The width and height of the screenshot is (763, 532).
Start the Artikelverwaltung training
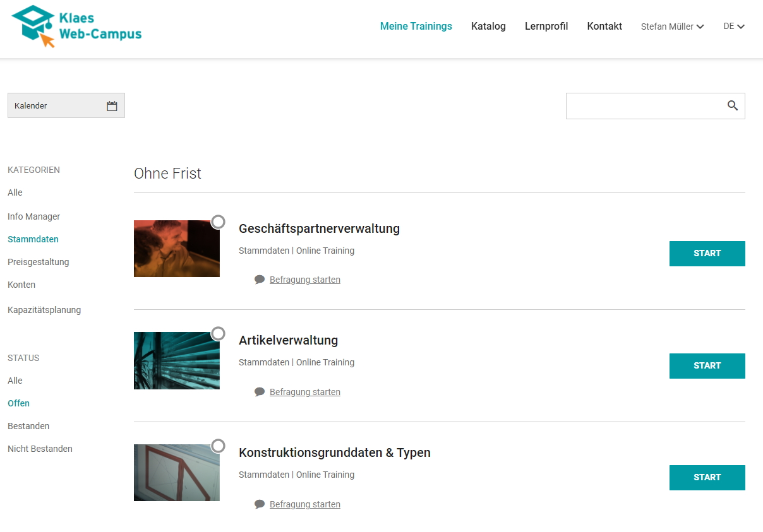pyautogui.click(x=707, y=366)
